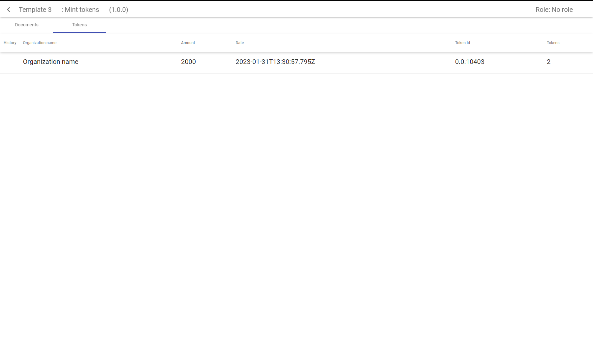Click the Tokens column header
Screen dimensions: 593x364
tap(553, 43)
